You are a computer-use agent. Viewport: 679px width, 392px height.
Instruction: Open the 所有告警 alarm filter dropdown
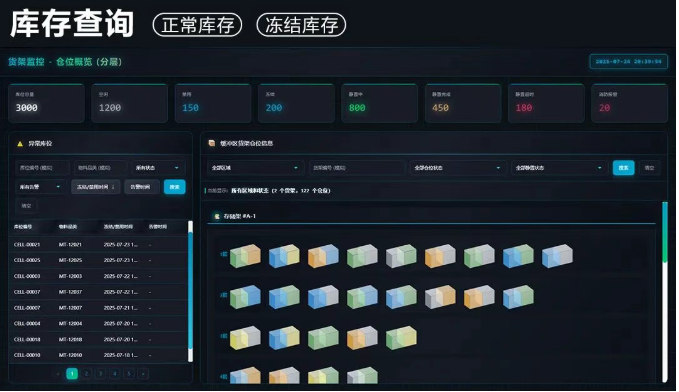(40, 187)
